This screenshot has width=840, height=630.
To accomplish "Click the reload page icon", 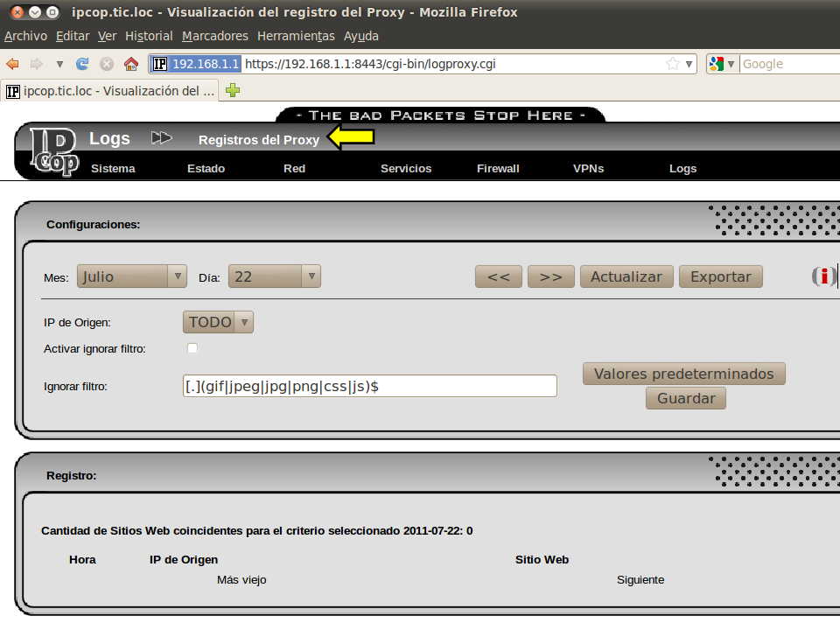I will click(x=83, y=64).
